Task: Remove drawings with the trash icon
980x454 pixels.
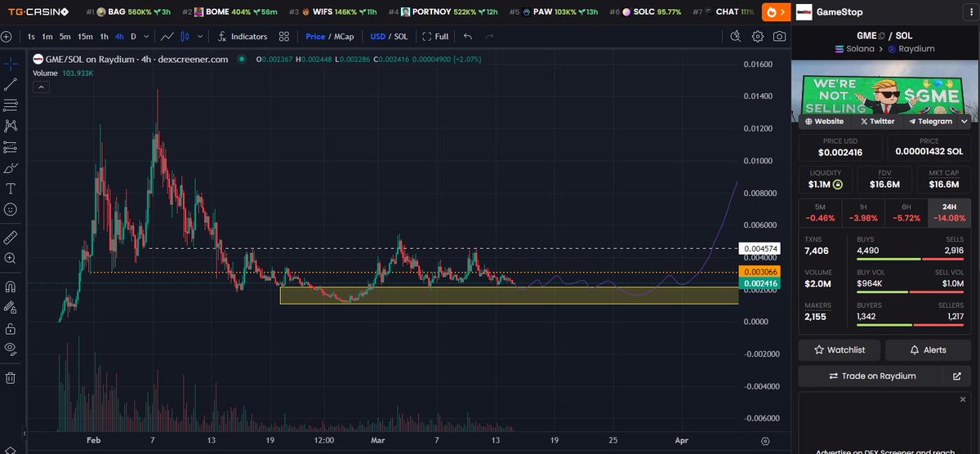Action: click(11, 377)
